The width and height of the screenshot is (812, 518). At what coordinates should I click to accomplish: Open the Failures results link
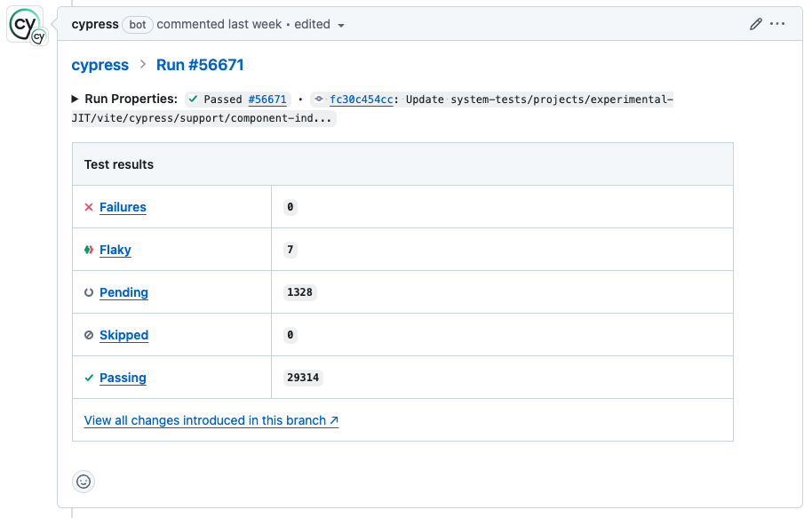pos(123,206)
